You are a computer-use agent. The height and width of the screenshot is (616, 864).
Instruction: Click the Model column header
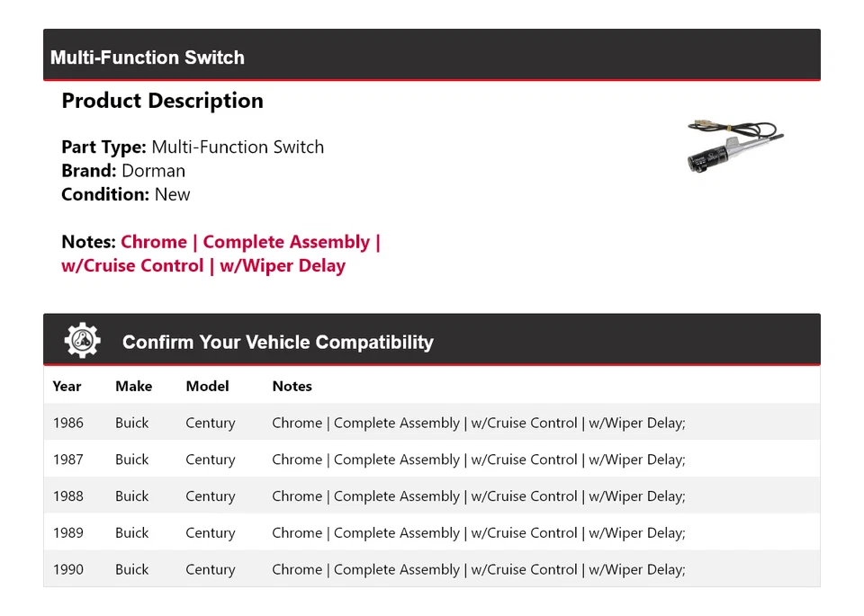(x=207, y=387)
